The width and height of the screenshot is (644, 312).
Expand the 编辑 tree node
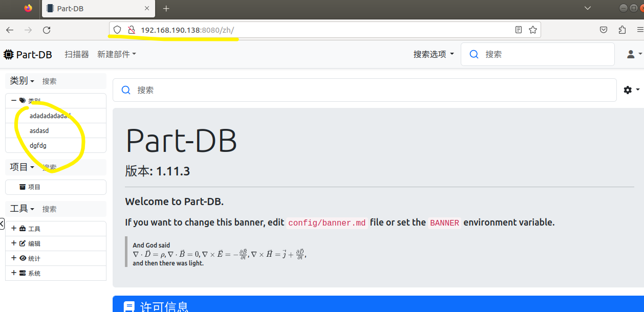[14, 243]
